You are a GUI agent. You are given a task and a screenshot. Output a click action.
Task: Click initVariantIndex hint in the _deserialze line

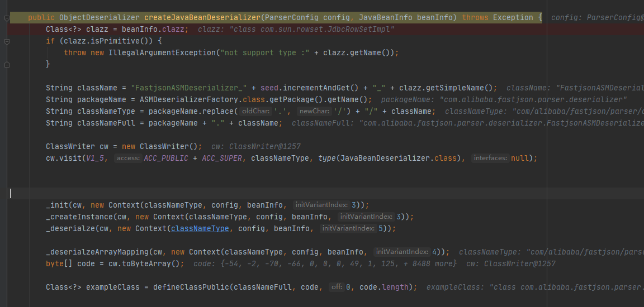pyautogui.click(x=348, y=228)
